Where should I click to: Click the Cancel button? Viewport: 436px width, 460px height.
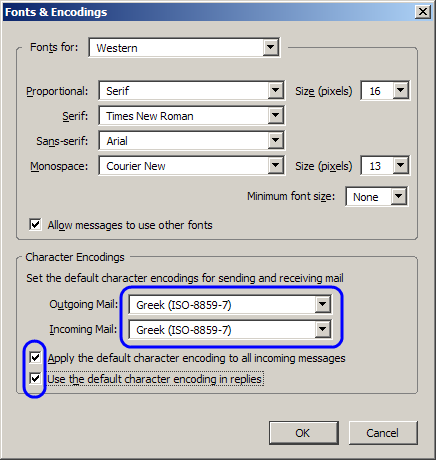pos(383,433)
